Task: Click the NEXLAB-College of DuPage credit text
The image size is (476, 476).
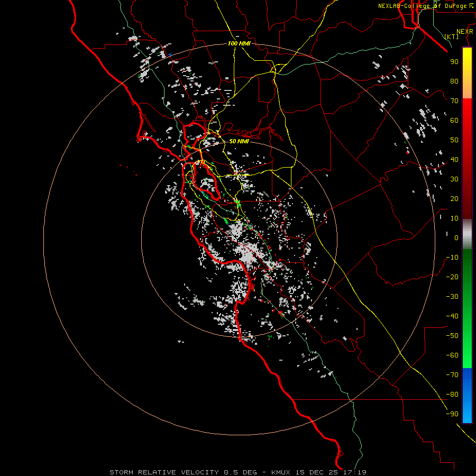Action: click(x=426, y=6)
